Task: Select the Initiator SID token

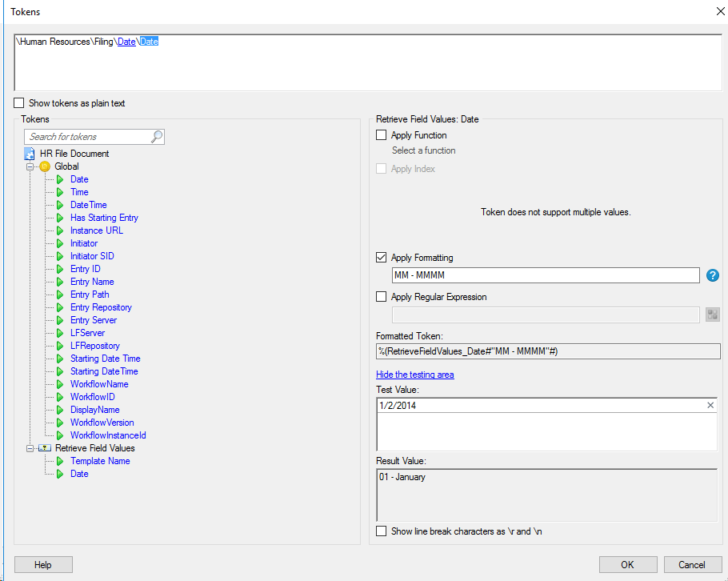Action: point(92,256)
